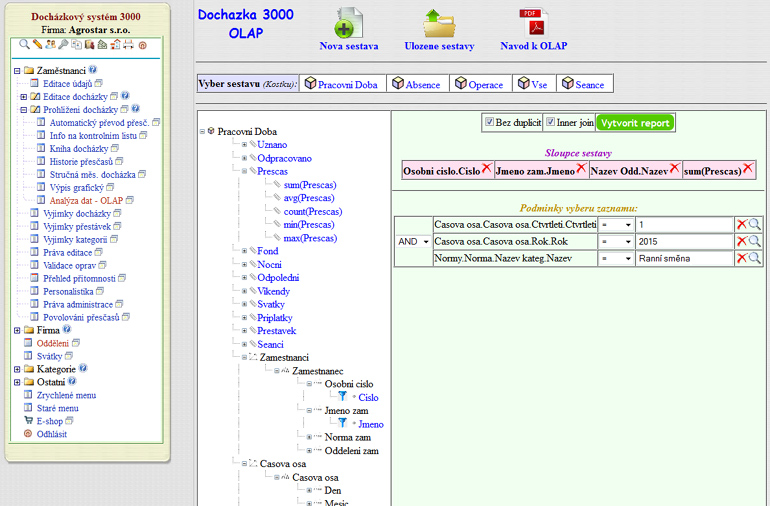Select the Operace cube tab
The height and width of the screenshot is (506, 770).
tap(481, 84)
